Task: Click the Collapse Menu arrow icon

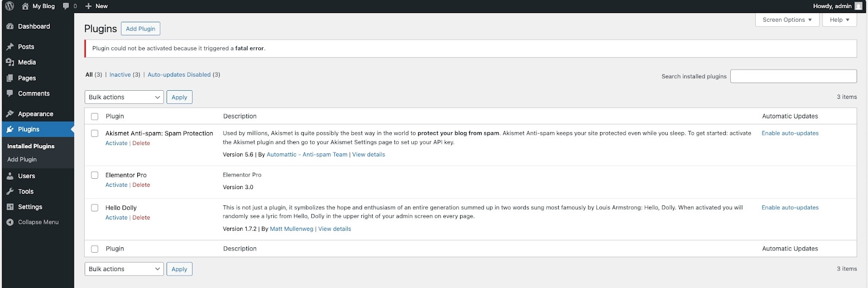Action: click(x=10, y=222)
